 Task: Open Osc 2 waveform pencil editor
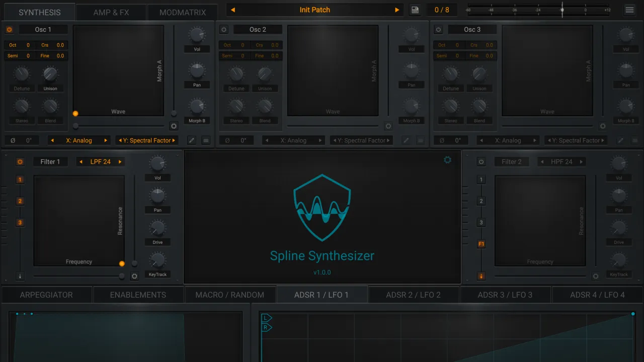(x=406, y=141)
